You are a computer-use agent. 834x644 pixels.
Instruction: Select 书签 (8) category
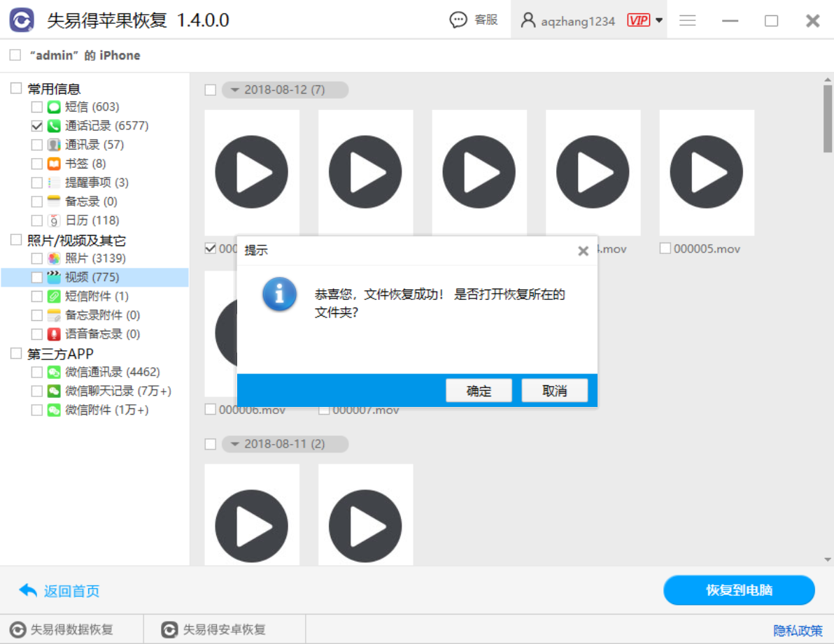[x=85, y=164]
